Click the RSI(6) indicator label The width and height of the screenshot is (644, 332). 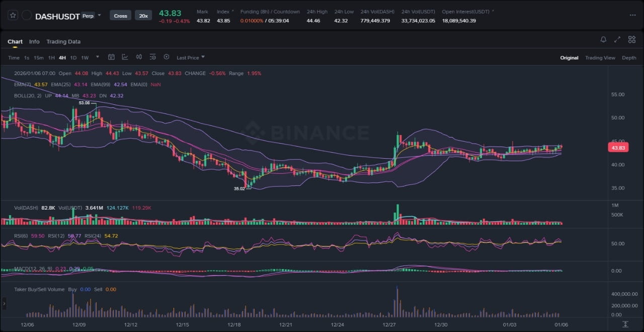coord(21,236)
